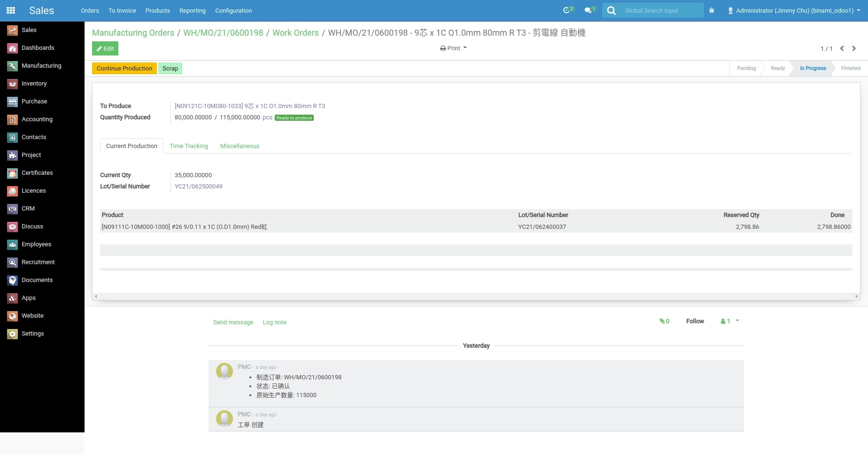Open WH/MO/21/0600198 breadcrumb link
Viewport: 868px width, 454px height.
pyautogui.click(x=223, y=32)
